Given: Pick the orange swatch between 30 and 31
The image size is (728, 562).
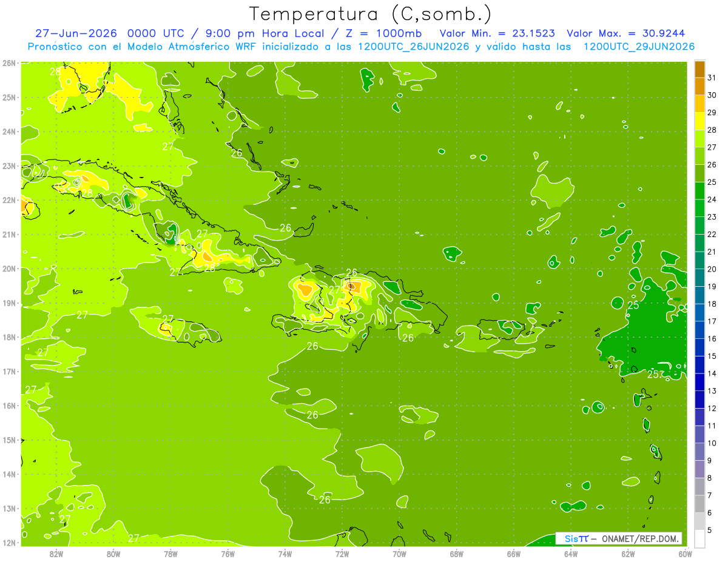Looking at the screenshot, I should click(699, 87).
